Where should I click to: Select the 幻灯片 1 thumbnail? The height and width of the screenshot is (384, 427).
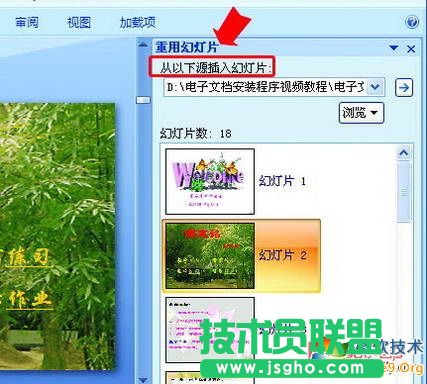pos(210,181)
